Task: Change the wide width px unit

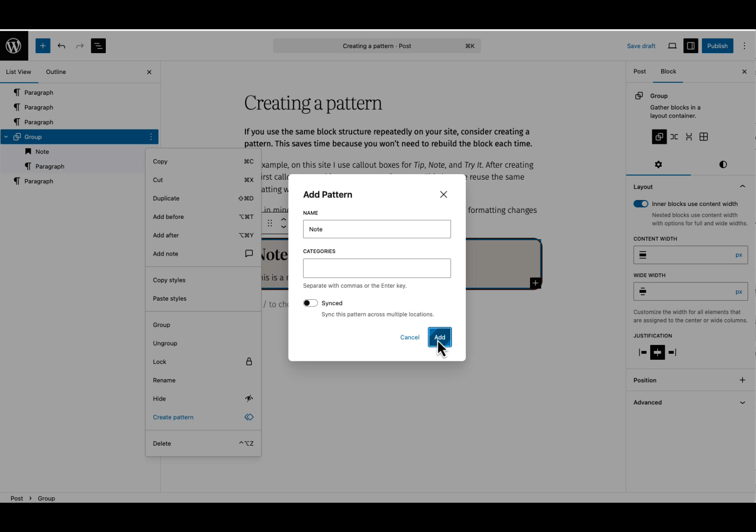Action: click(739, 292)
